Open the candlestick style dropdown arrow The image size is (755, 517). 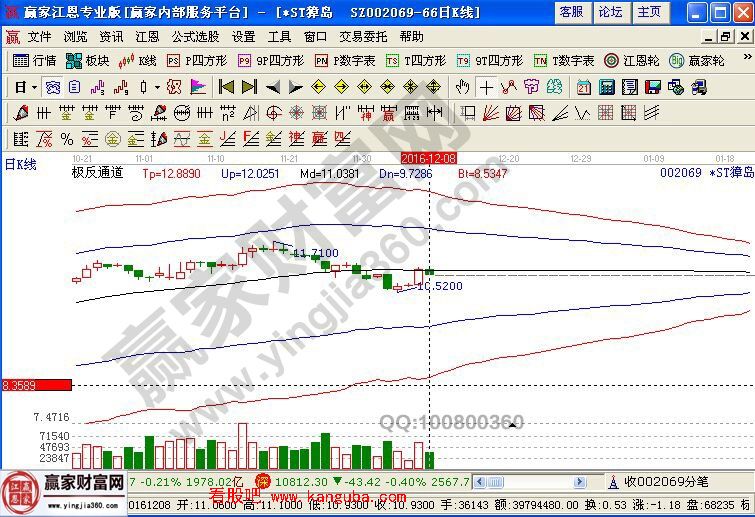click(x=157, y=88)
